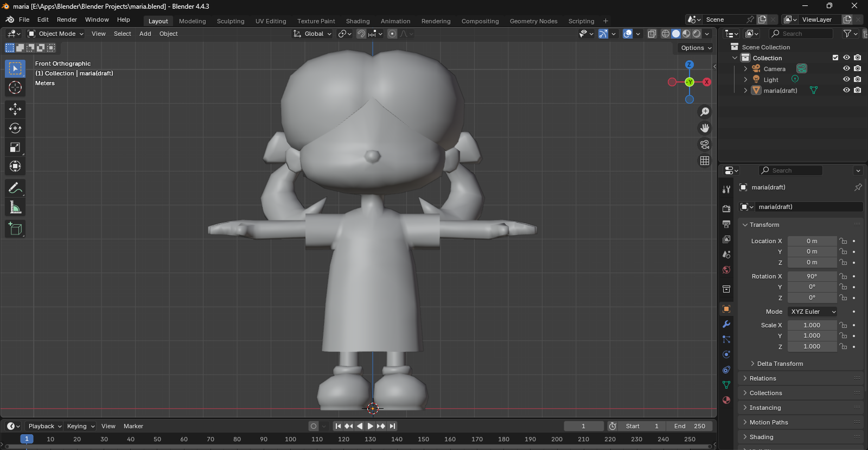This screenshot has width=868, height=450.
Task: Switch to wireframe viewport shading
Action: tap(666, 34)
